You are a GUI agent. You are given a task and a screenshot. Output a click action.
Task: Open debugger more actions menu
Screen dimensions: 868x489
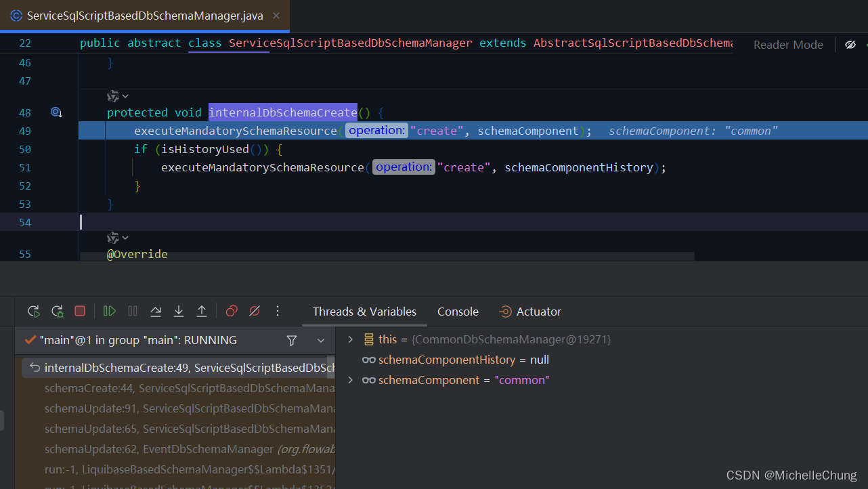pyautogui.click(x=278, y=312)
